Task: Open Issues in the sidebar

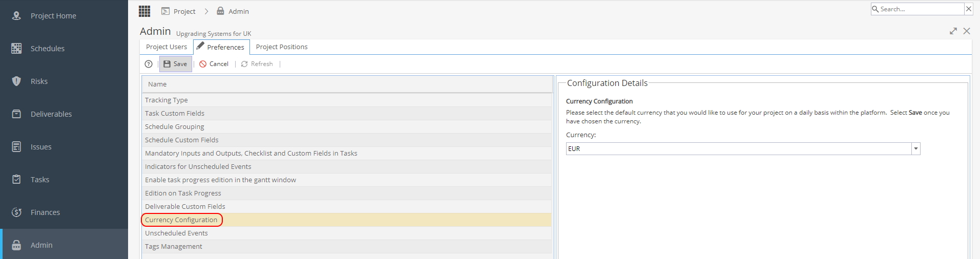Action: click(64, 147)
